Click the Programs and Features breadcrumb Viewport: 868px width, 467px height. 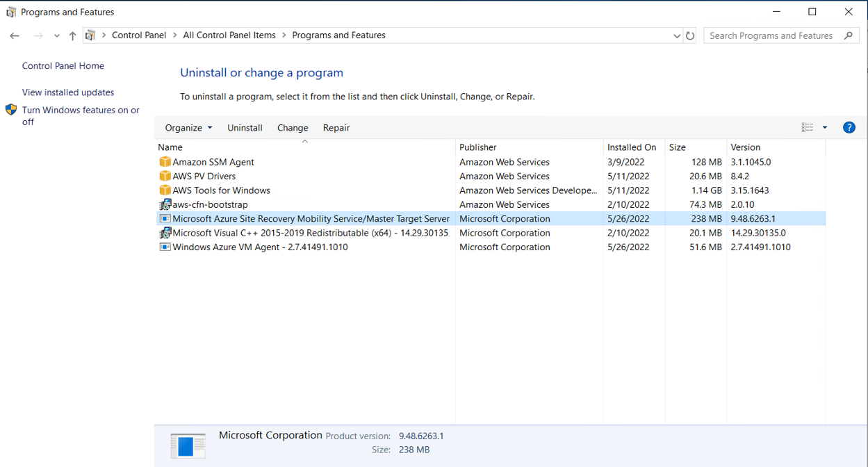tap(338, 35)
